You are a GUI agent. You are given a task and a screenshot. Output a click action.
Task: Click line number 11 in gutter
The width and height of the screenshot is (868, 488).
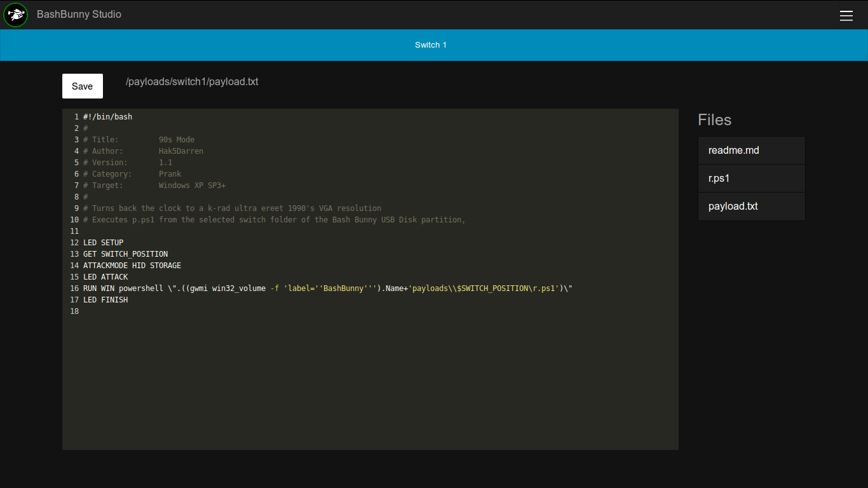(74, 231)
